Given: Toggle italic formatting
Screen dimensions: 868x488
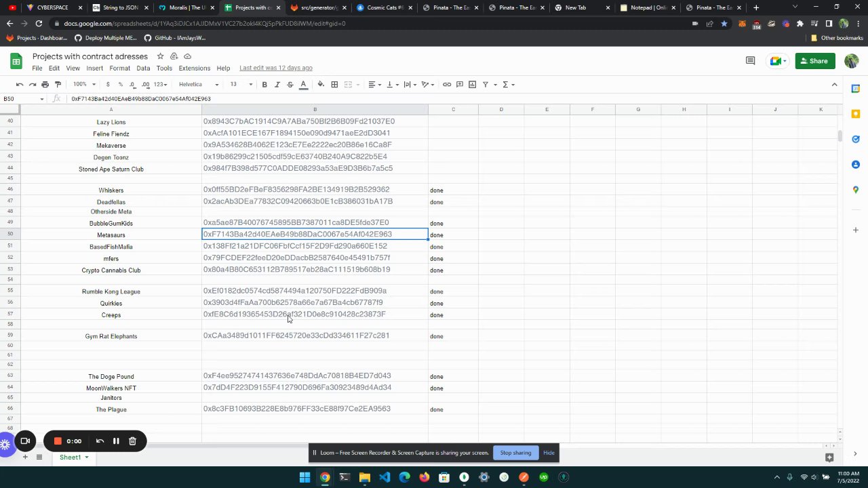Looking at the screenshot, I should [x=277, y=85].
